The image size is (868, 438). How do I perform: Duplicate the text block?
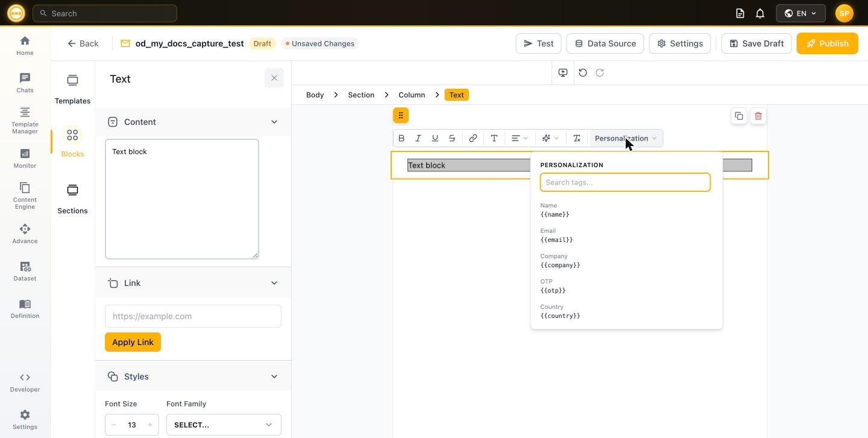point(739,116)
